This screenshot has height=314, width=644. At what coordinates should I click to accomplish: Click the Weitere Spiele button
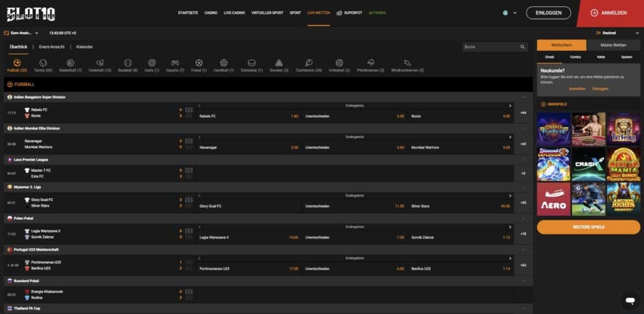click(x=588, y=227)
